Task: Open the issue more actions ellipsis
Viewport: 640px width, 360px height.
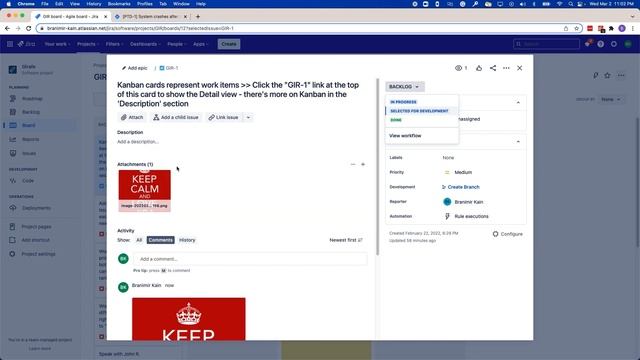Action: 506,68
